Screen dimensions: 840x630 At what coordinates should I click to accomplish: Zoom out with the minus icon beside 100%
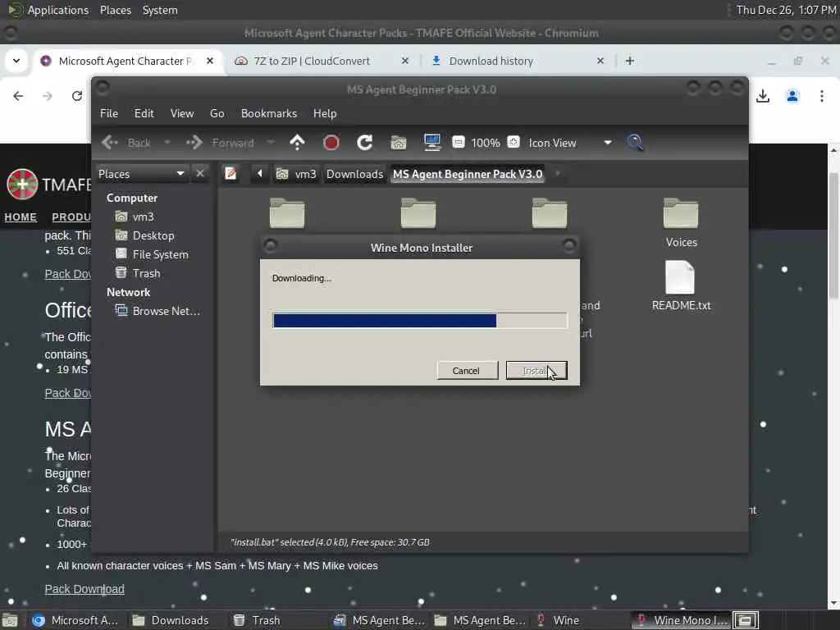(459, 142)
